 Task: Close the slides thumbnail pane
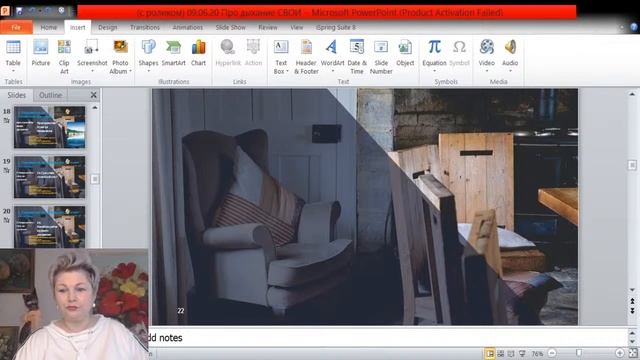click(93, 95)
